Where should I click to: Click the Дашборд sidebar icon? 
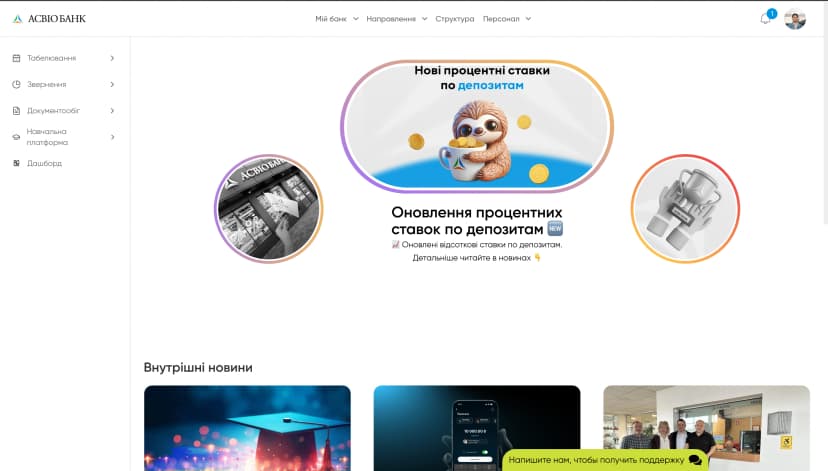pos(16,163)
